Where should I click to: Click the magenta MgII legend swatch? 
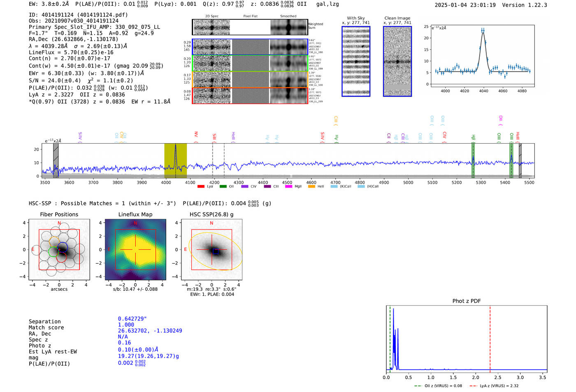[x=288, y=186]
